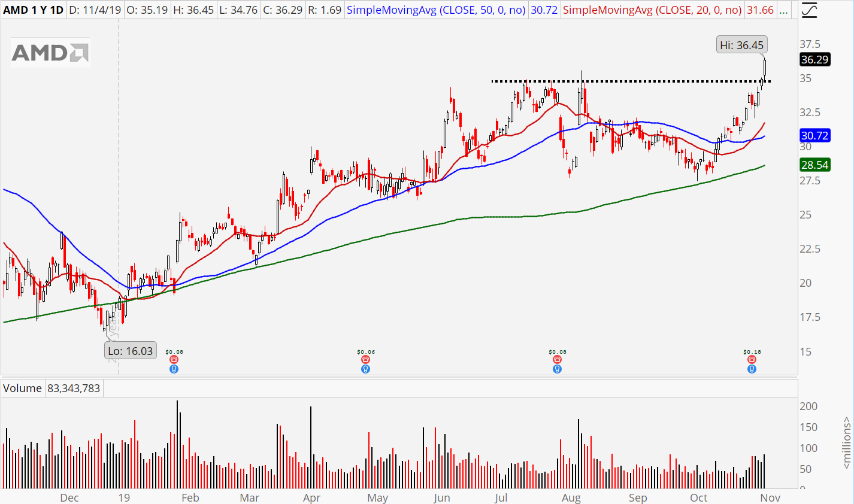Click the 200 volume axis label
The height and width of the screenshot is (504, 854).
click(809, 406)
